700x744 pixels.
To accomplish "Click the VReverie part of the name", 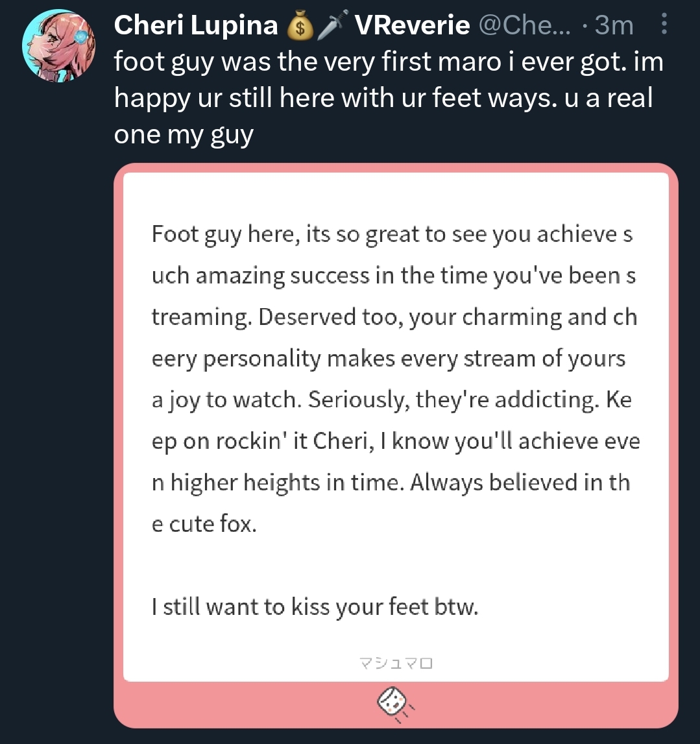I will 412,25.
